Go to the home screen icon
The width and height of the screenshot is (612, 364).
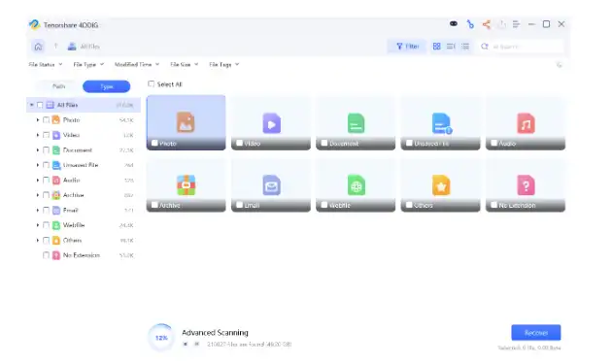pos(38,47)
